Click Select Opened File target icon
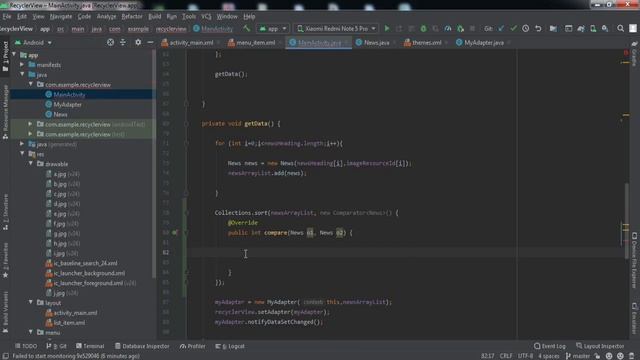Viewport: 640px width, 360px height. (x=110, y=42)
